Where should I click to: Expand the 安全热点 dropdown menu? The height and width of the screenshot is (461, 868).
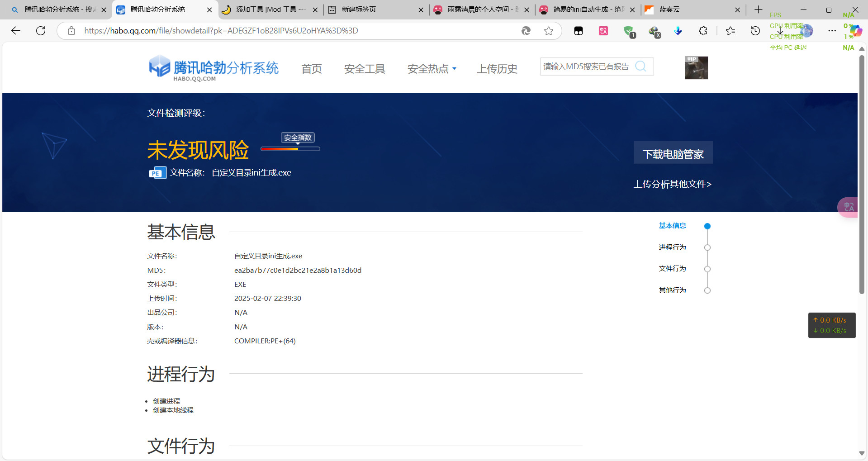click(432, 69)
